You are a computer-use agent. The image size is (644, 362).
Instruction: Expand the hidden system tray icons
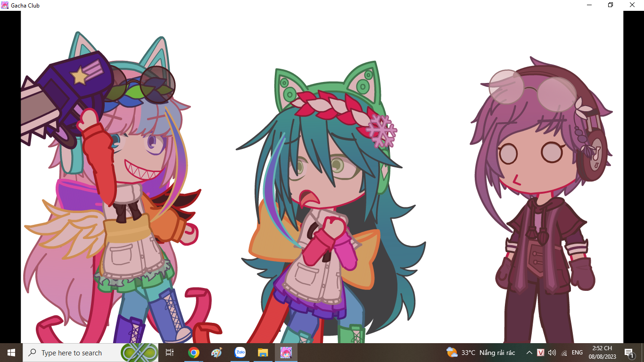click(x=529, y=353)
